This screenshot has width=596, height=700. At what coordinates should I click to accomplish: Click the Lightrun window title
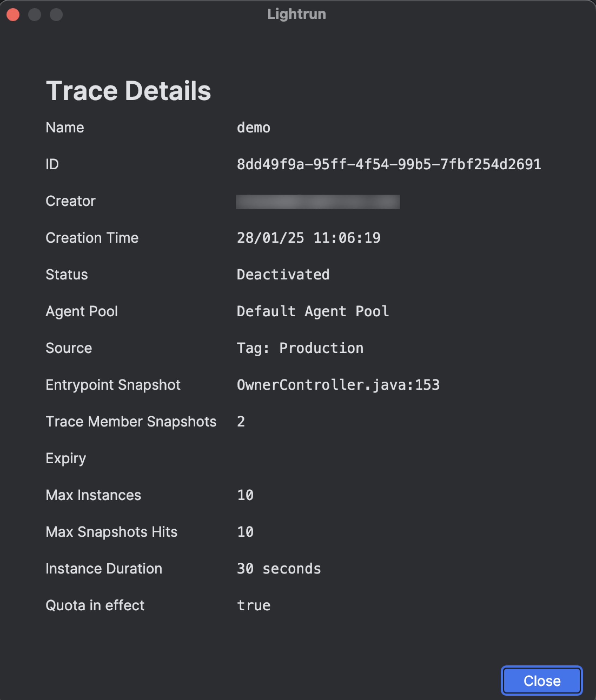(x=297, y=14)
